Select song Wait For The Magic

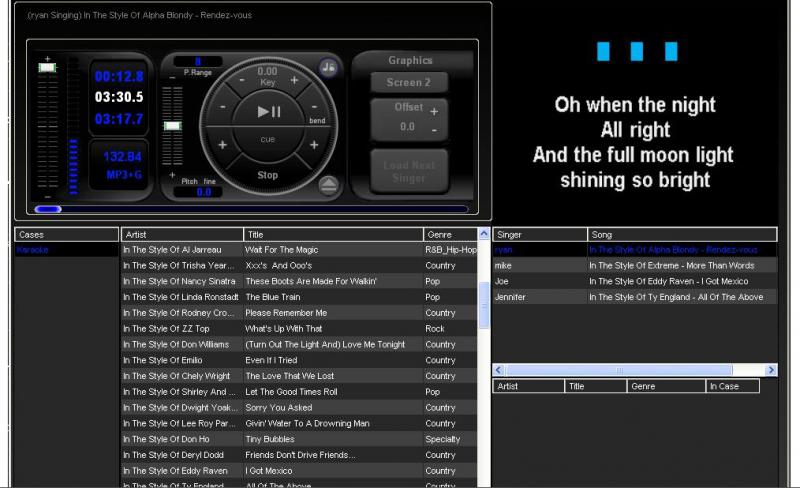[x=282, y=250]
